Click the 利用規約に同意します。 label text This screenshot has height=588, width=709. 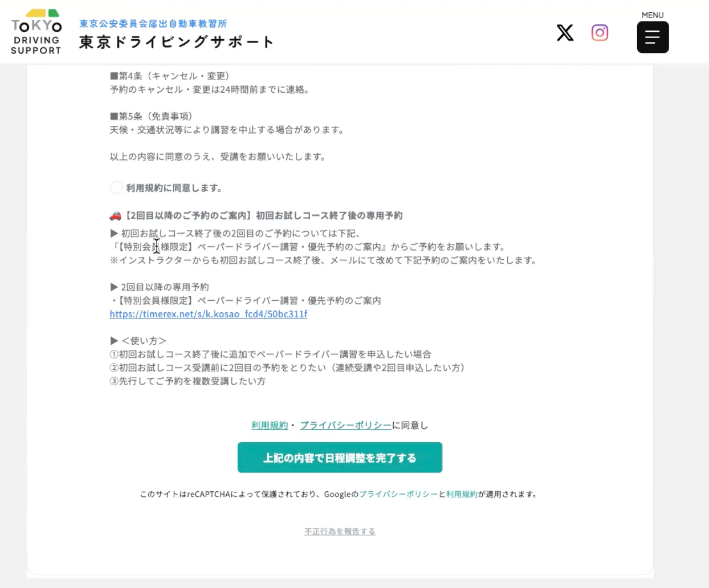pyautogui.click(x=174, y=188)
